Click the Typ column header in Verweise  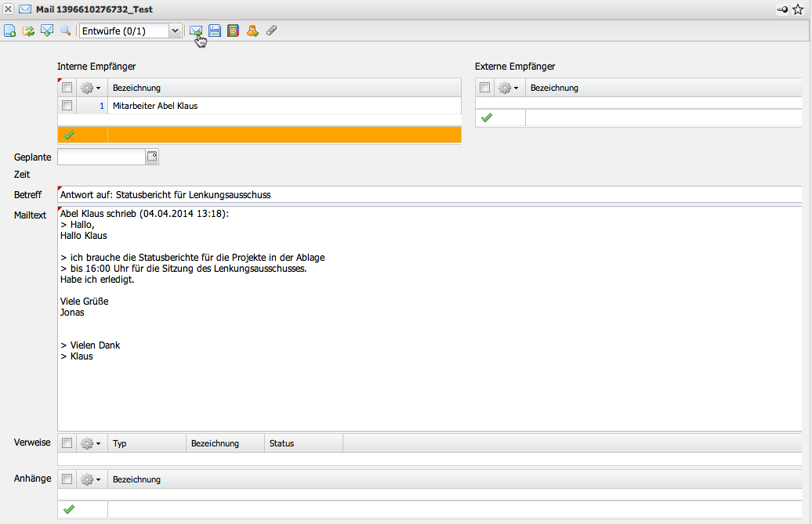point(120,443)
